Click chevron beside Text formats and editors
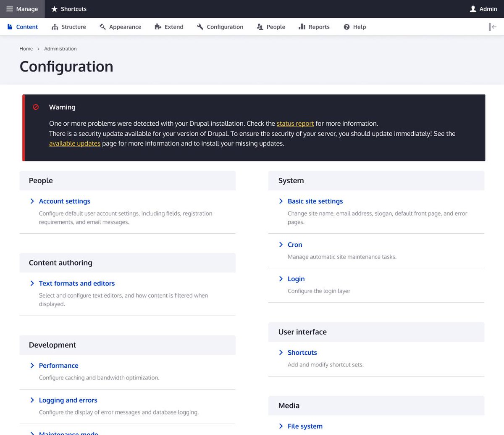 32,283
